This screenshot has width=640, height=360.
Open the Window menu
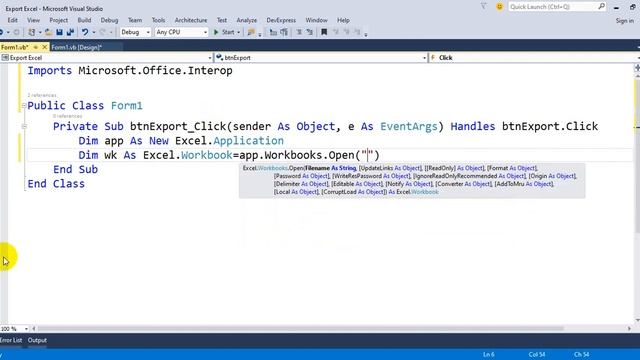317,20
